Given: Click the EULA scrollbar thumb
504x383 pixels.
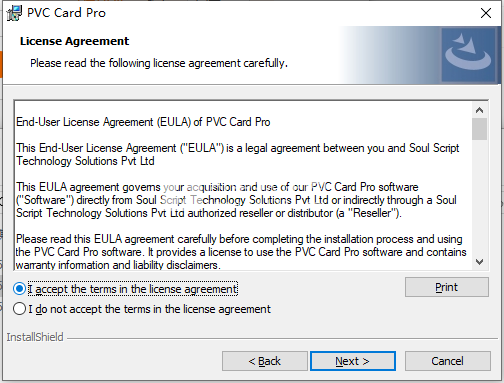Looking at the screenshot, I should [x=479, y=129].
